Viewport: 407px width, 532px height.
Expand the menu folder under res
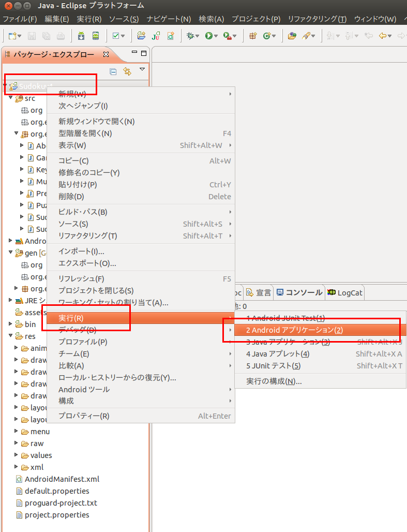coord(16,431)
